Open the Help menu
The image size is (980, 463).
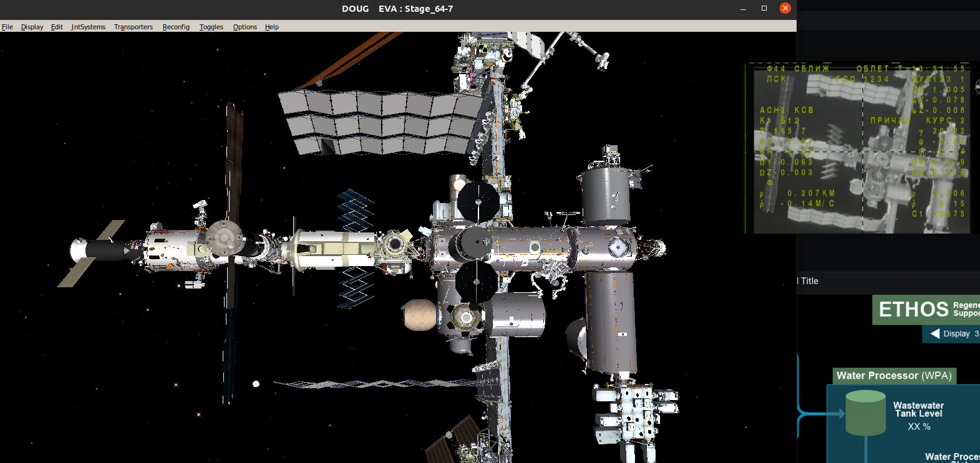(272, 27)
